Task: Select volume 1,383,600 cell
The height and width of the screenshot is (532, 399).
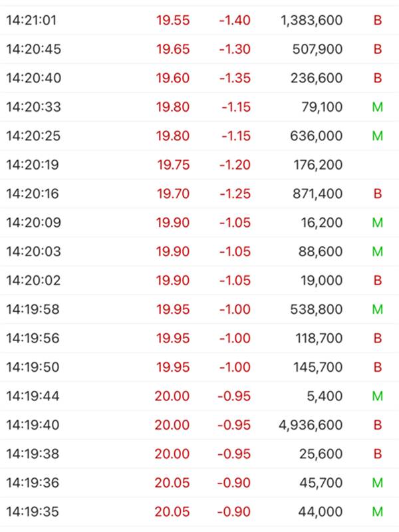Action: click(311, 21)
